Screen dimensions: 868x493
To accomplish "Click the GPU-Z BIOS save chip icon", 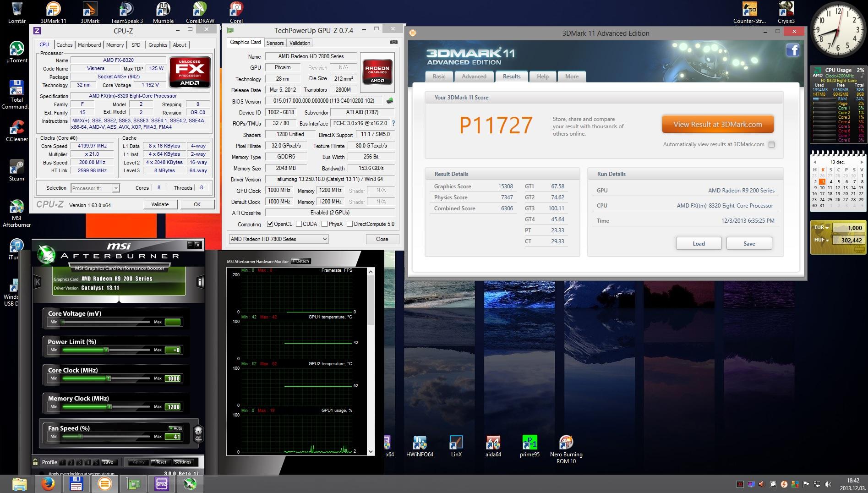I will [x=390, y=101].
